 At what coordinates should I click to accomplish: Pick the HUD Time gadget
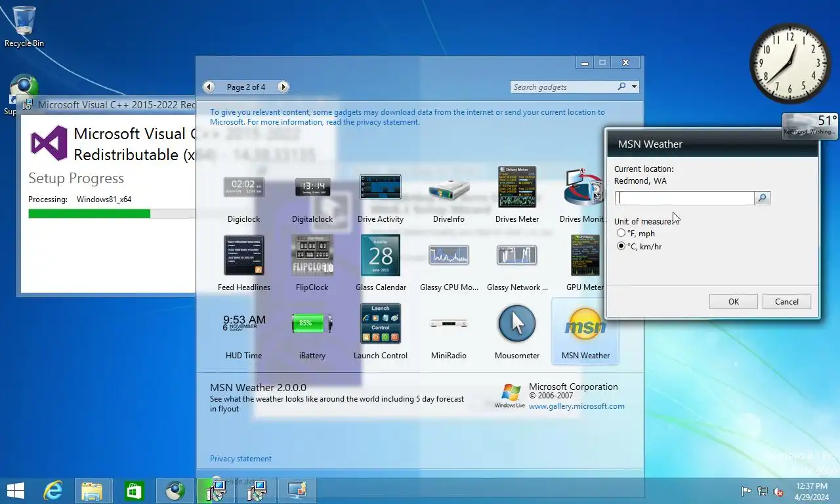[244, 323]
